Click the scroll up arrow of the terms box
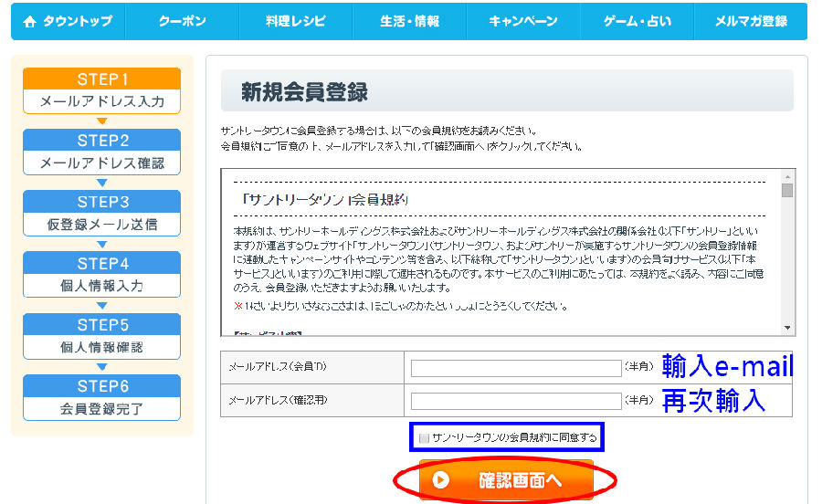 click(x=787, y=176)
